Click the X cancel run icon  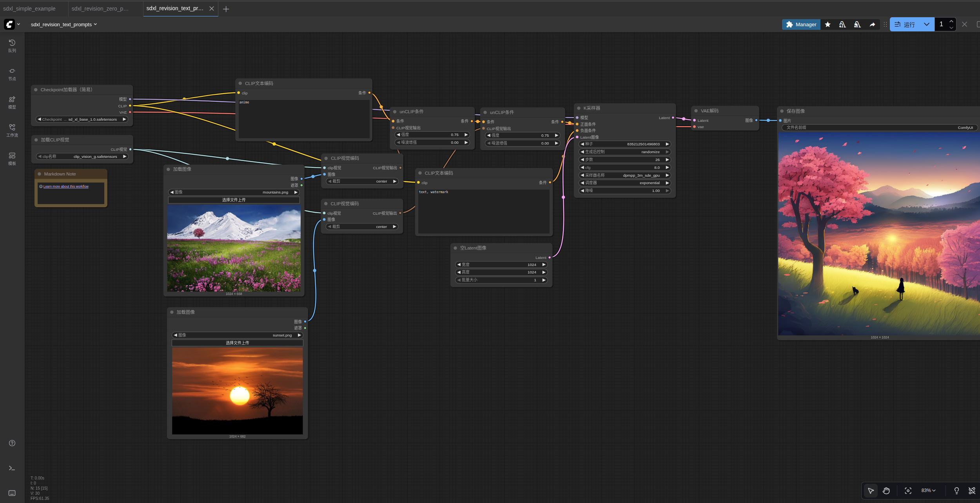tap(965, 24)
